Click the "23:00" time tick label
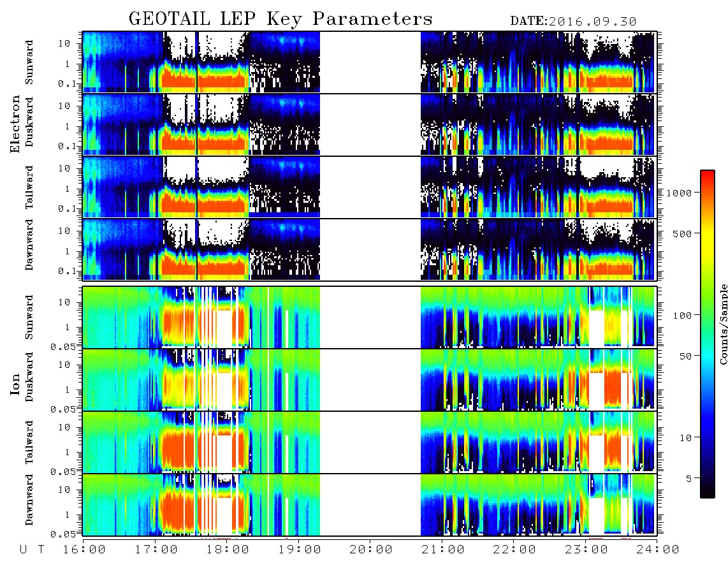Screen dimensions: 728x561 (x=586, y=550)
